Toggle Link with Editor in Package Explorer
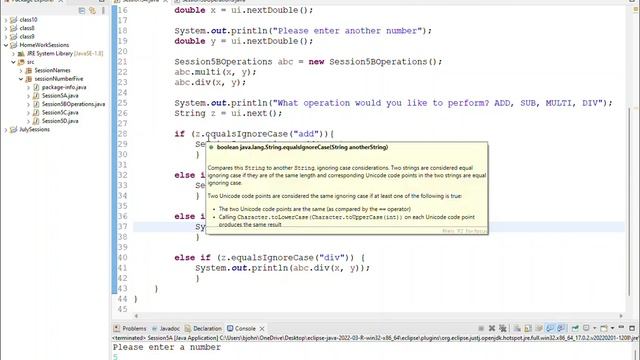640x360 pixels. [x=93, y=11]
